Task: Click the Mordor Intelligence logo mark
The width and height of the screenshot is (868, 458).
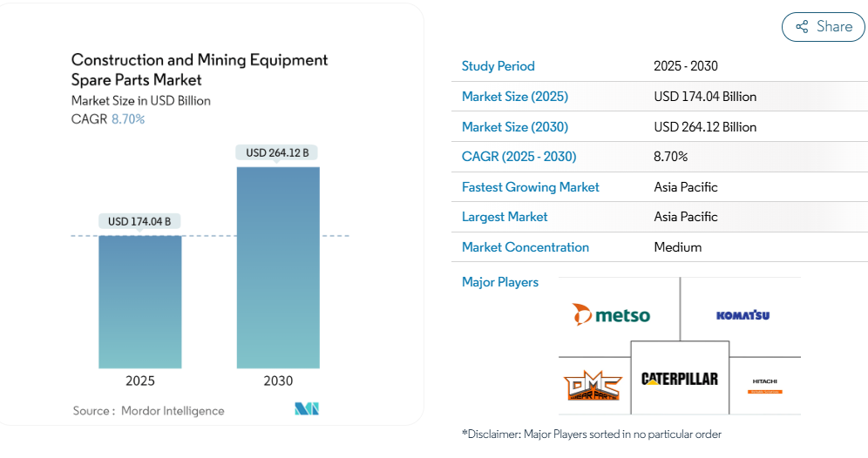Action: (307, 409)
